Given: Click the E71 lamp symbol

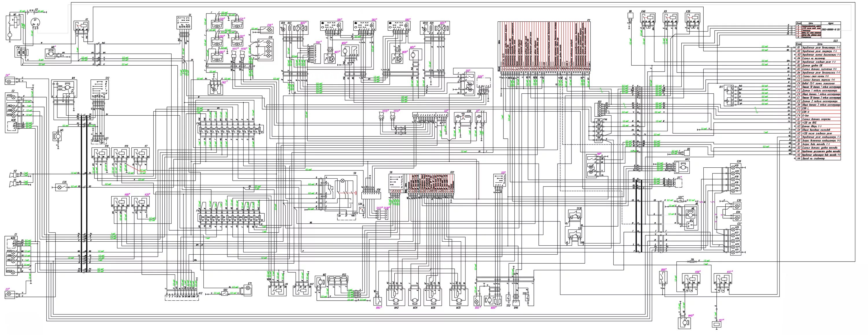Looking at the screenshot, I should (x=248, y=290).
